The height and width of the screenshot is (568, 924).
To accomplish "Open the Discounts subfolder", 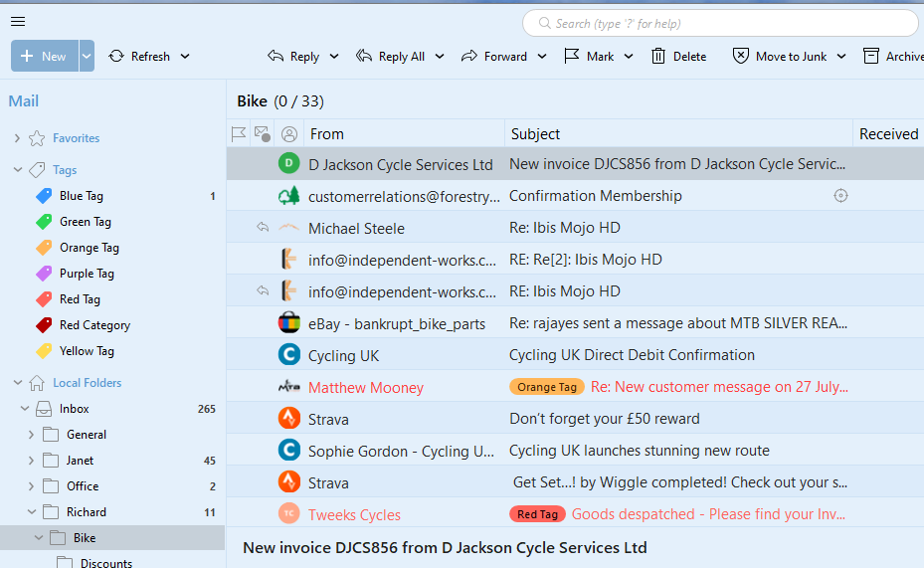I will coord(106,563).
